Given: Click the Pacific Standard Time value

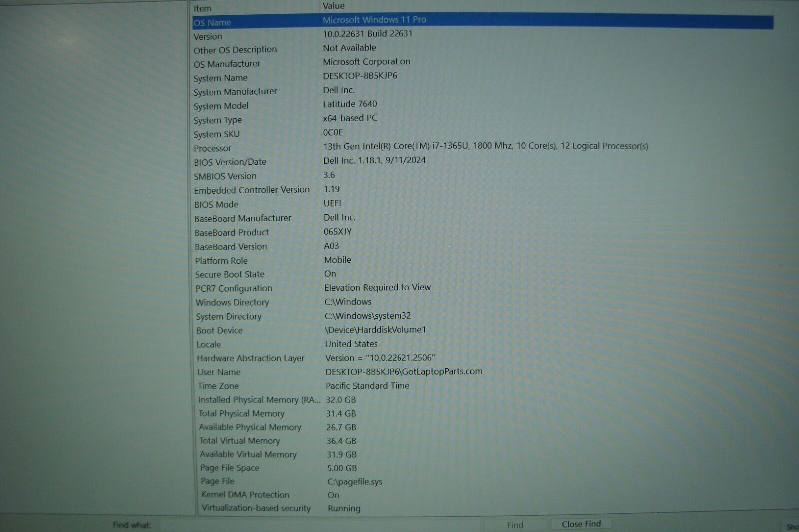Looking at the screenshot, I should click(x=368, y=385).
